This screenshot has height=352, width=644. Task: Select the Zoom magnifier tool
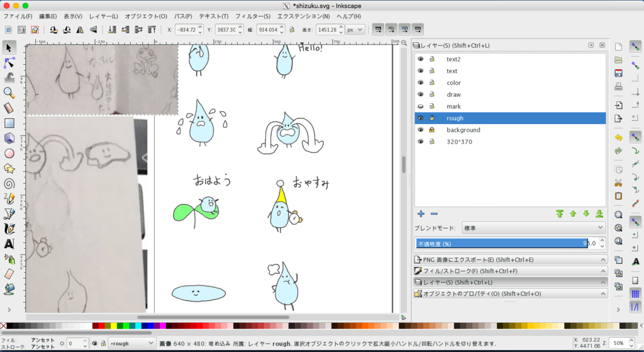pyautogui.click(x=9, y=93)
